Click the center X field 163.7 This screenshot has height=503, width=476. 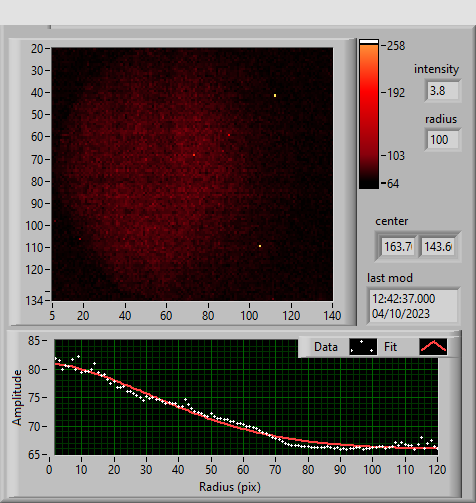[x=398, y=247]
